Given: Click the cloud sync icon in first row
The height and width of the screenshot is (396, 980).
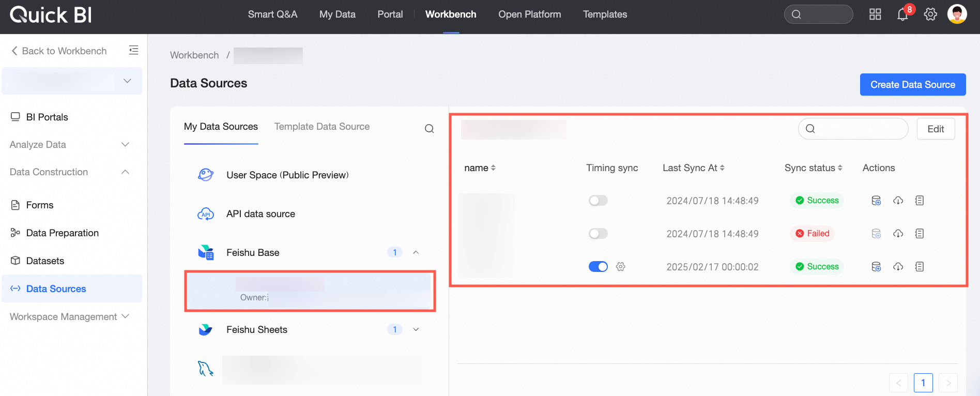Looking at the screenshot, I should pos(898,201).
